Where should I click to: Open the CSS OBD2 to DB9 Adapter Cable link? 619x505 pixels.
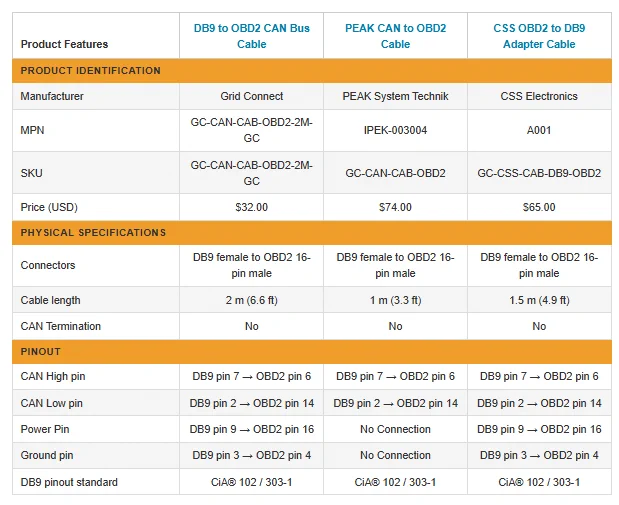click(x=539, y=36)
